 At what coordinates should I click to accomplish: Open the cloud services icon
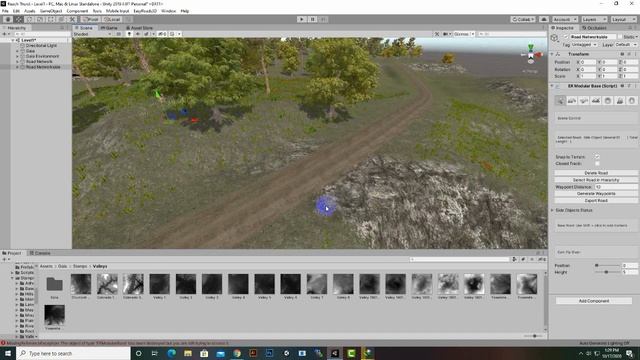[544, 19]
